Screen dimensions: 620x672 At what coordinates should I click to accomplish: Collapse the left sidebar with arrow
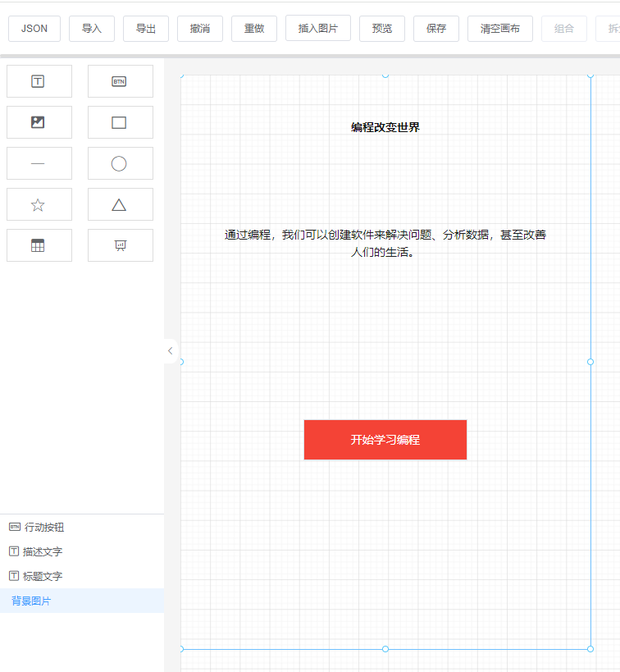tap(171, 351)
